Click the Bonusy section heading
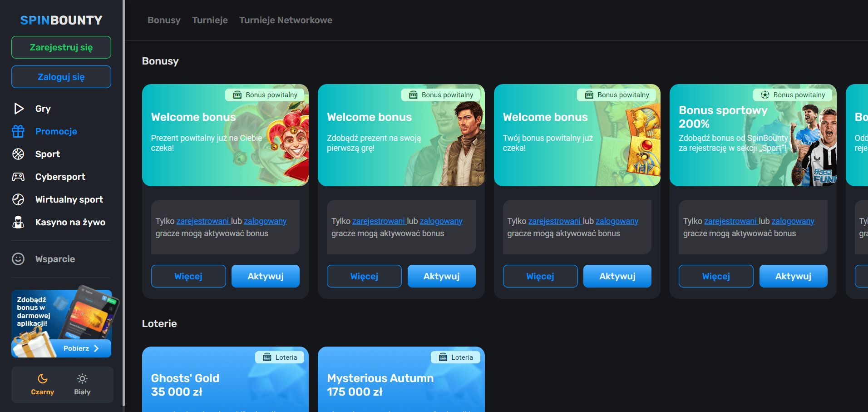This screenshot has width=868, height=412. click(160, 61)
